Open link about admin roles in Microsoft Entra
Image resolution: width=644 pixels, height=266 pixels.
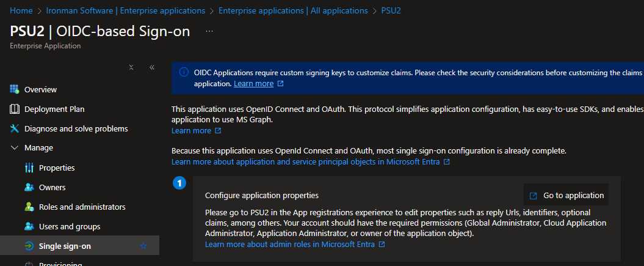pos(291,244)
